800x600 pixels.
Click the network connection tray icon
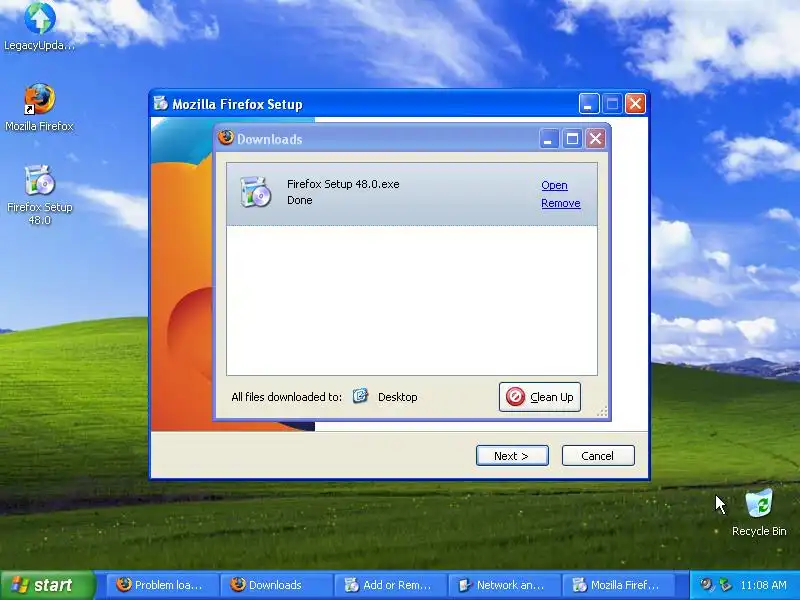click(x=725, y=584)
